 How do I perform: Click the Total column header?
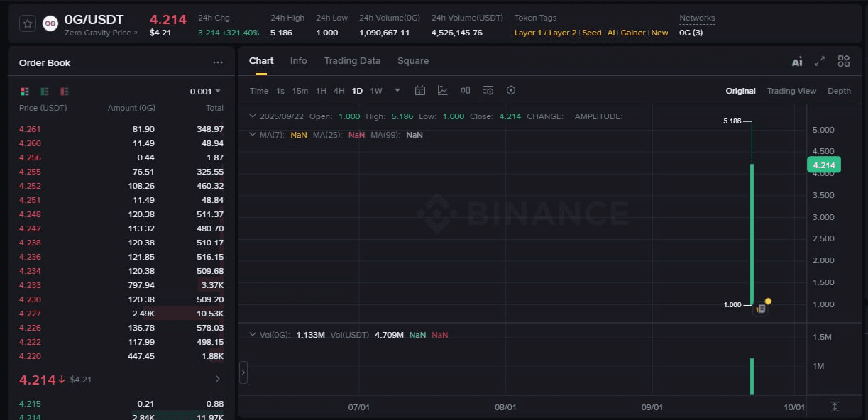214,108
